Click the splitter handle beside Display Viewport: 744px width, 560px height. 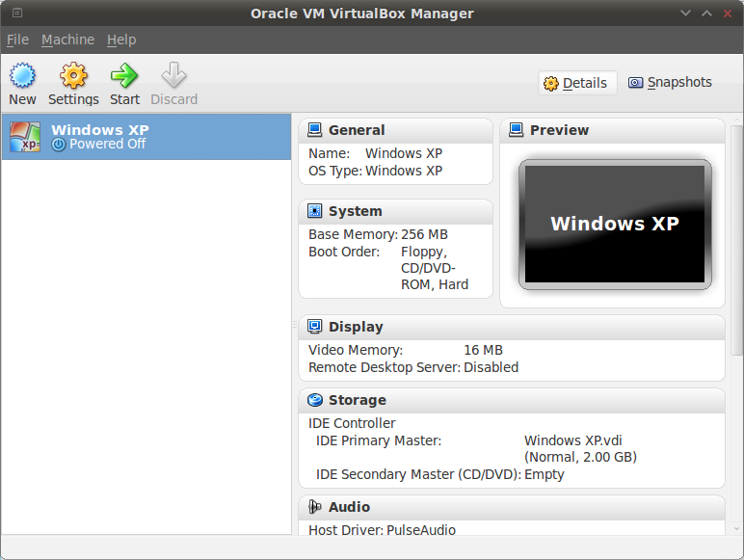[x=295, y=325]
